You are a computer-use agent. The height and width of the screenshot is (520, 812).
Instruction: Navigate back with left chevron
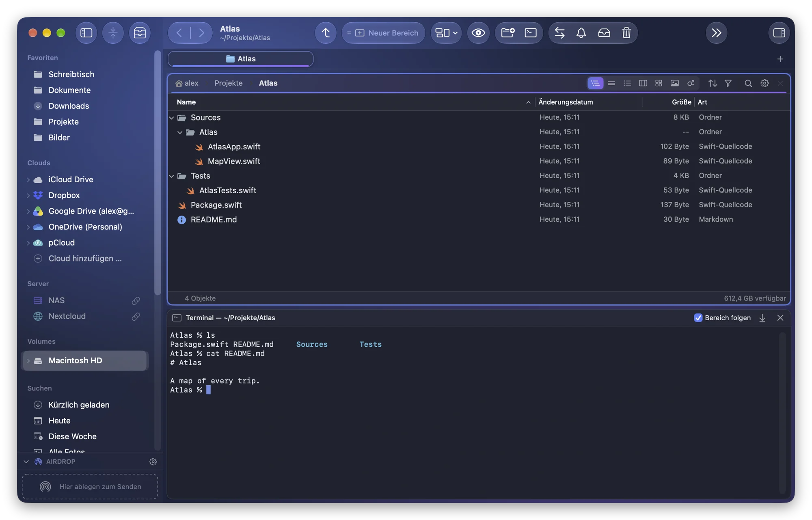pos(179,33)
